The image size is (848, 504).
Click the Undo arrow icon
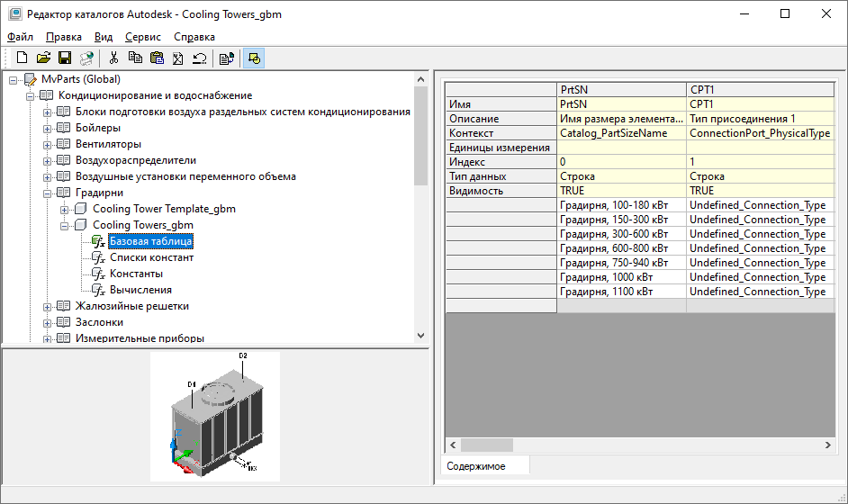[200, 58]
